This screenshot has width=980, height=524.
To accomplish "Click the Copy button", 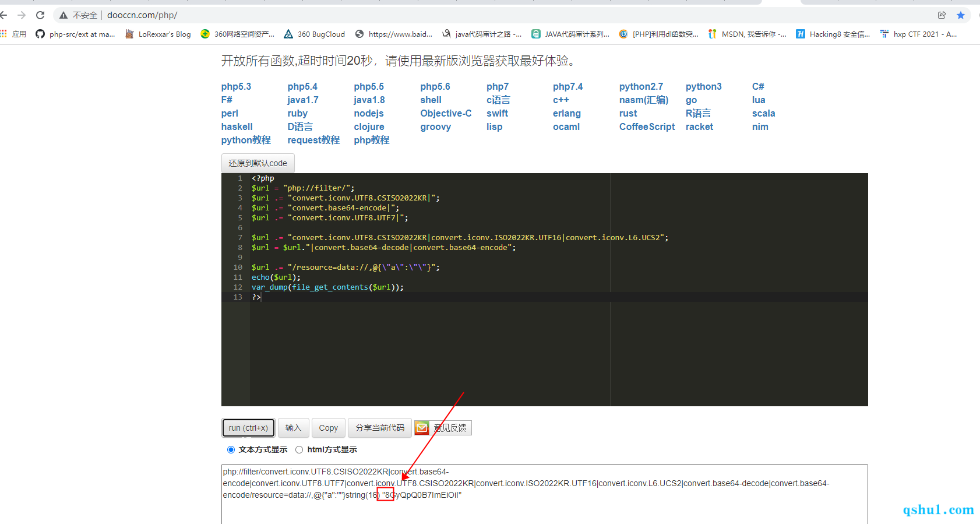I will [328, 428].
